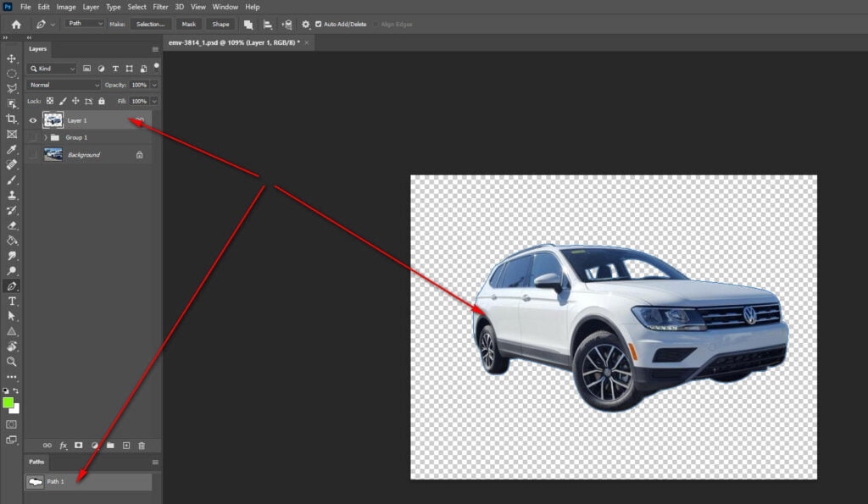
Task: Open Paths panel menu
Action: coord(155,462)
